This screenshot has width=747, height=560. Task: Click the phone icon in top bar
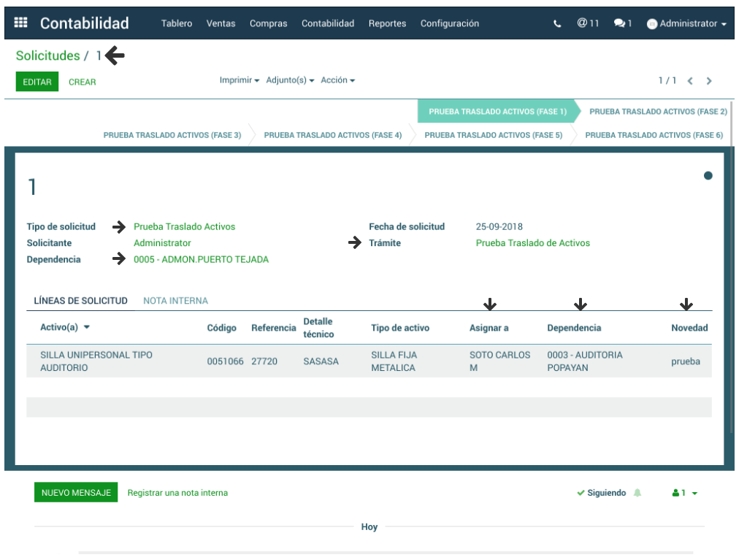coord(558,23)
